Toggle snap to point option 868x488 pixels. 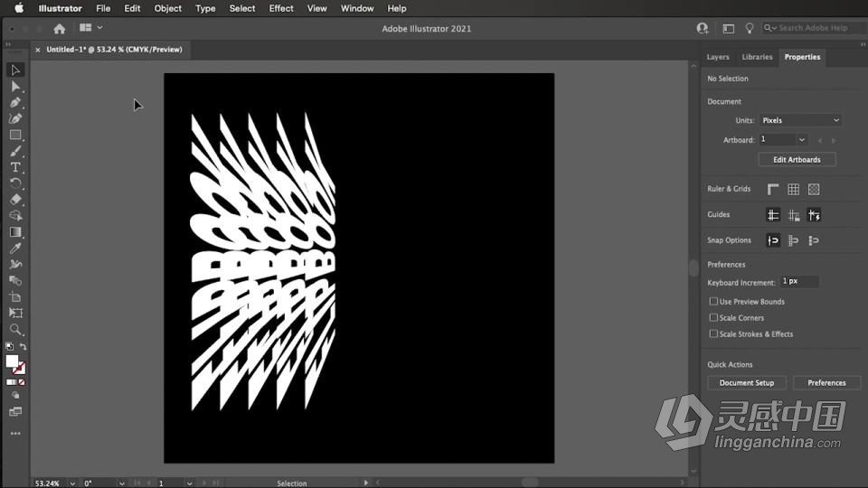point(773,240)
